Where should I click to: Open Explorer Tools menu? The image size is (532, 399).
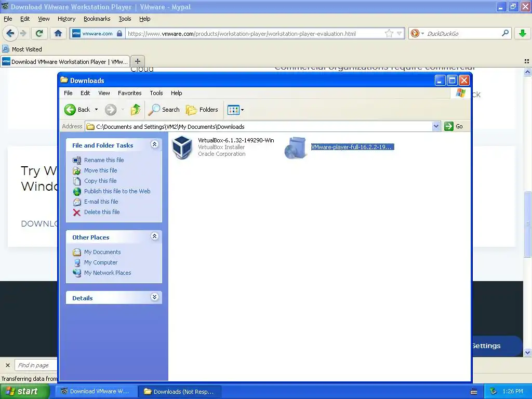156,93
